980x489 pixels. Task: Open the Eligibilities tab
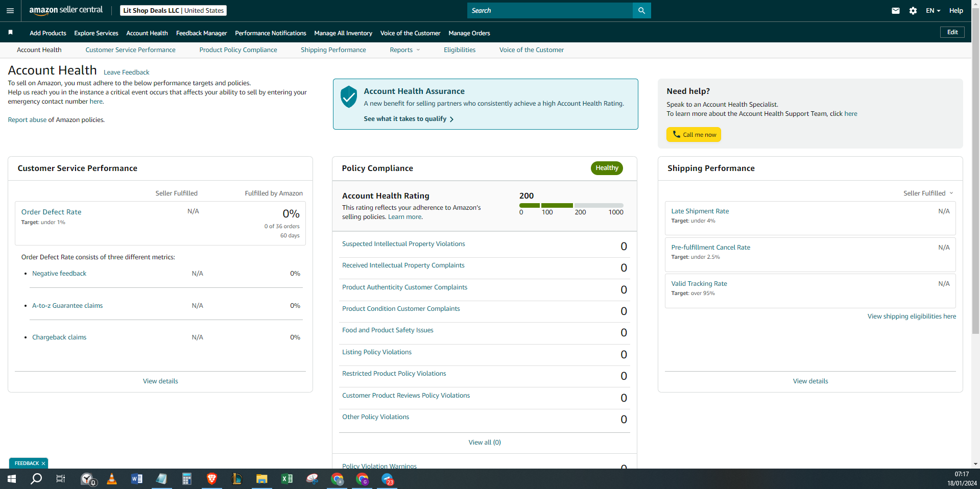click(x=460, y=50)
